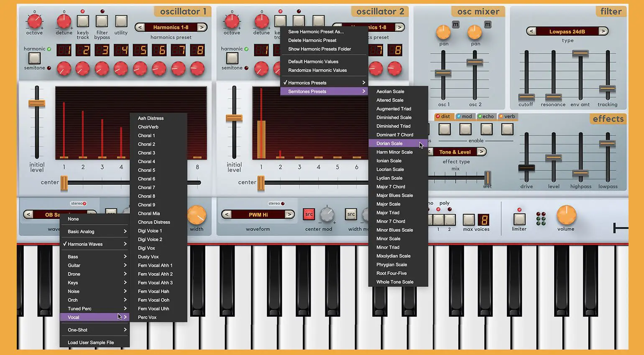Expand the Basic Analog submenu
Image resolution: width=644 pixels, height=355 pixels.
(x=95, y=231)
